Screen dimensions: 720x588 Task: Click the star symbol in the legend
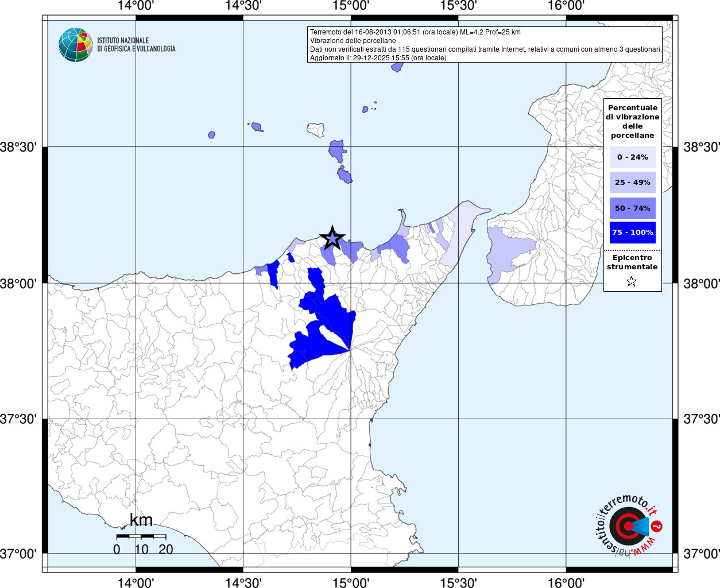click(632, 281)
